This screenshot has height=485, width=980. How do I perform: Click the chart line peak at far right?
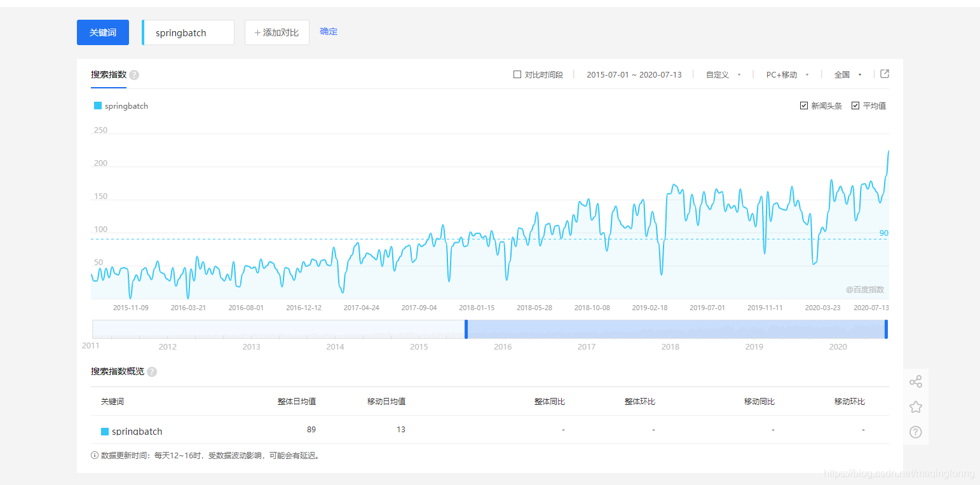pyautogui.click(x=888, y=151)
